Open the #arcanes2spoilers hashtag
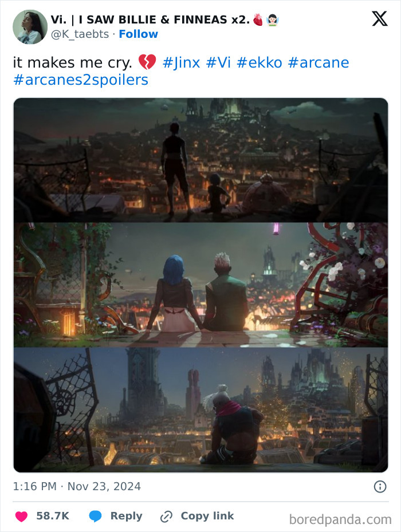Viewport: 401px width, 532px height. click(81, 80)
